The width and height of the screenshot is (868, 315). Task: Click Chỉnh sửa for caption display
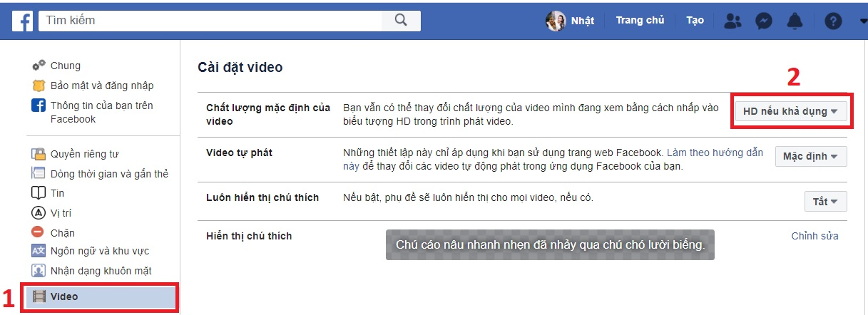[x=815, y=236]
